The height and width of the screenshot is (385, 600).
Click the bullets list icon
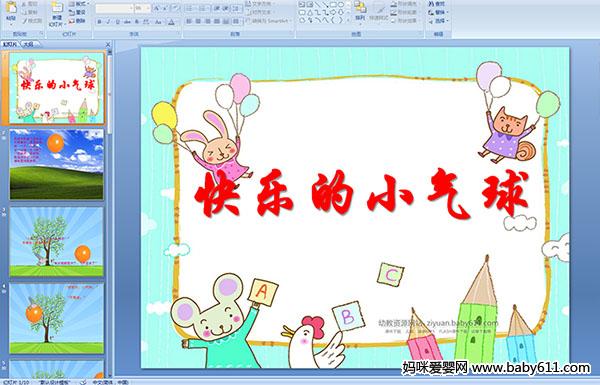[x=190, y=8]
